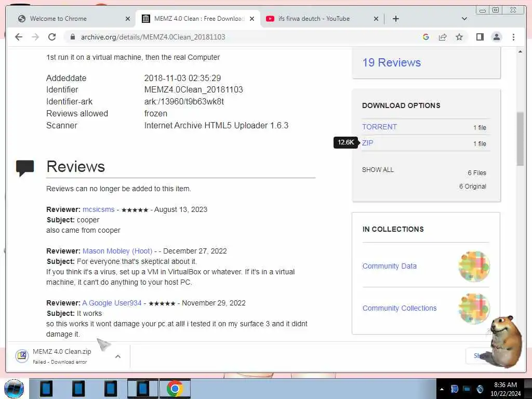Viewport: 532px width, 399px height.
Task: Open the Windows Start orb
Action: 14,389
